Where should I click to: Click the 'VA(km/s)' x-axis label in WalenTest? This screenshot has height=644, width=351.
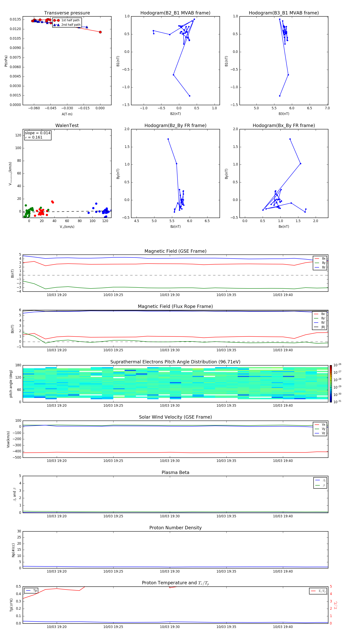click(67, 227)
